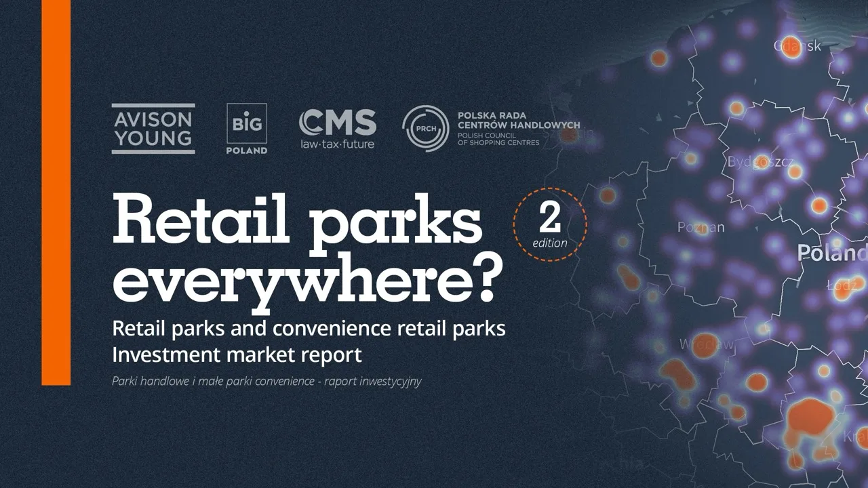Click the convenience retail parks subtitle line
The height and width of the screenshot is (488, 868).
point(309,329)
